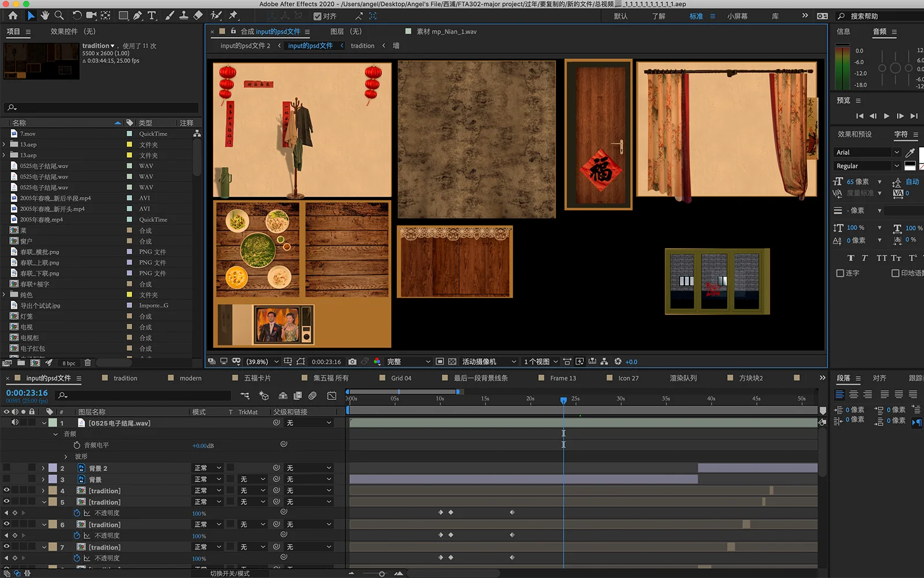Image resolution: width=924 pixels, height=578 pixels.
Task: Delete selected item with project trash icon
Action: click(x=88, y=363)
